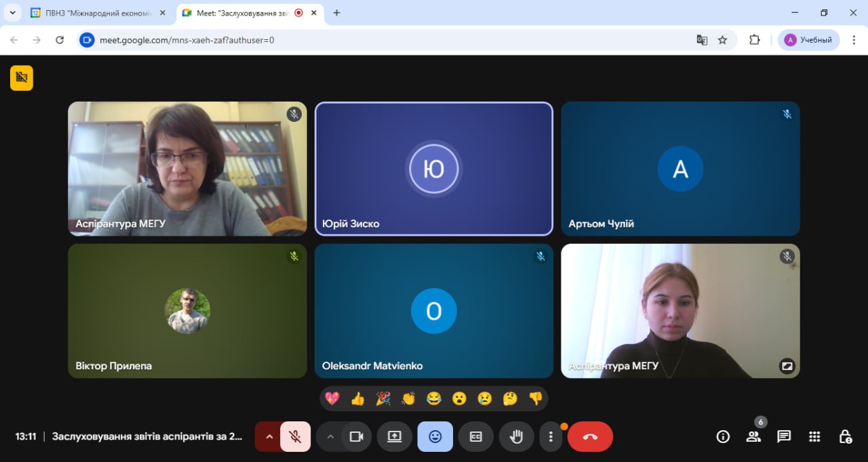This screenshot has width=868, height=462.
Task: Unmute the microphone
Action: tap(295, 437)
